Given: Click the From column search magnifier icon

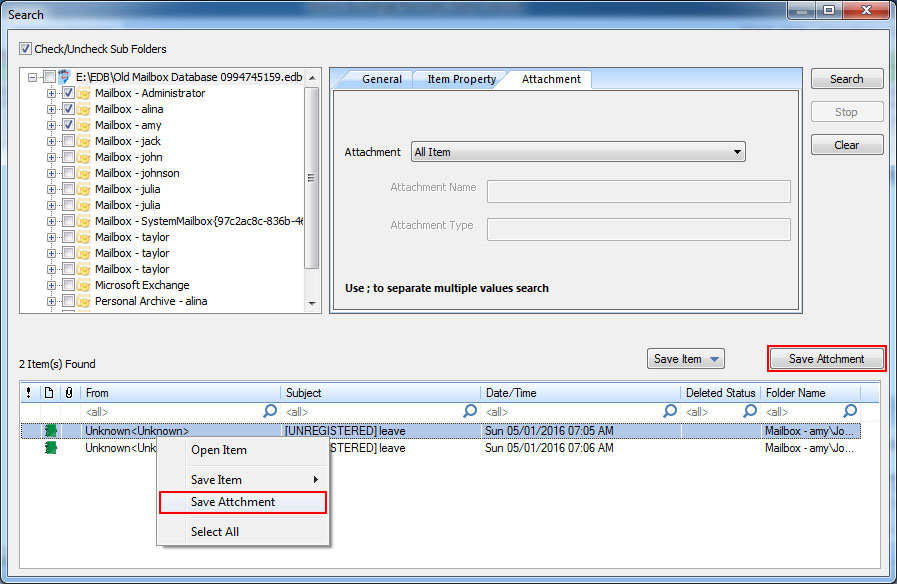Looking at the screenshot, I should tap(270, 411).
